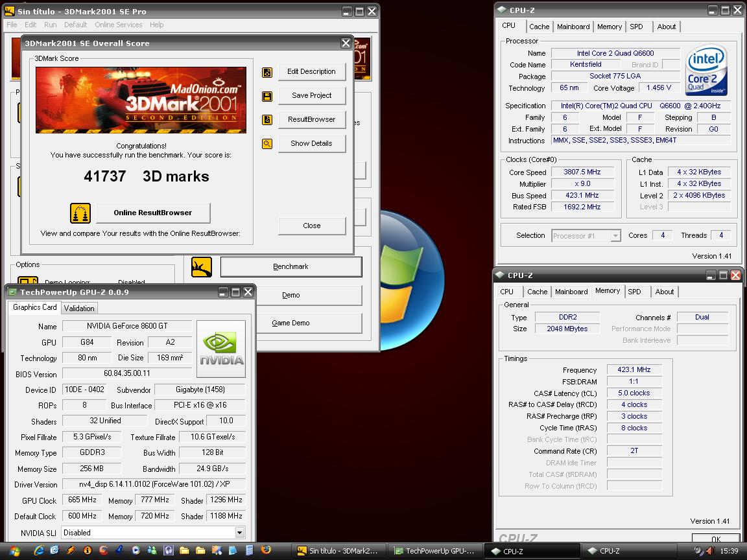The height and width of the screenshot is (560, 747).
Task: Click the BIOS Version field 60.84.35.00.11
Action: click(x=127, y=373)
